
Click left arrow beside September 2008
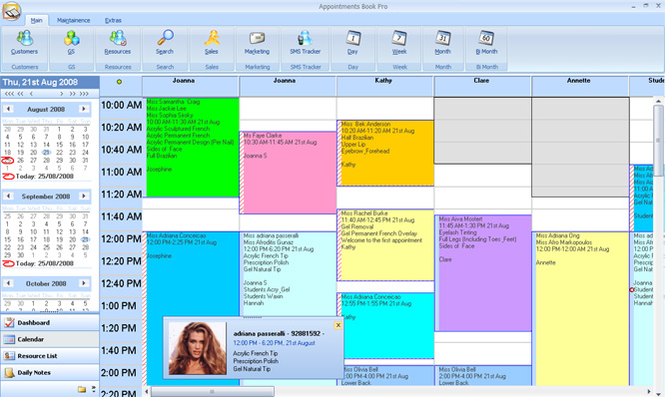pyautogui.click(x=8, y=196)
